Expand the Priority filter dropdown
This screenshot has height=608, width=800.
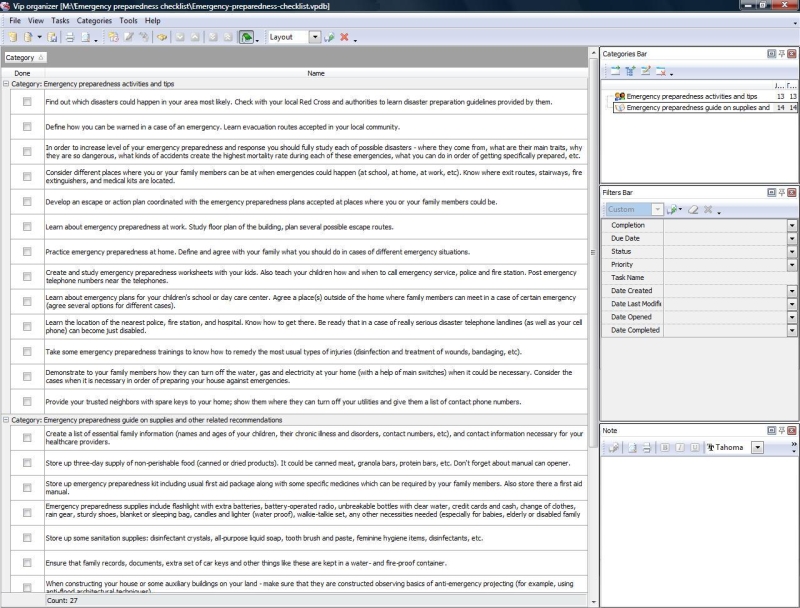point(792,265)
